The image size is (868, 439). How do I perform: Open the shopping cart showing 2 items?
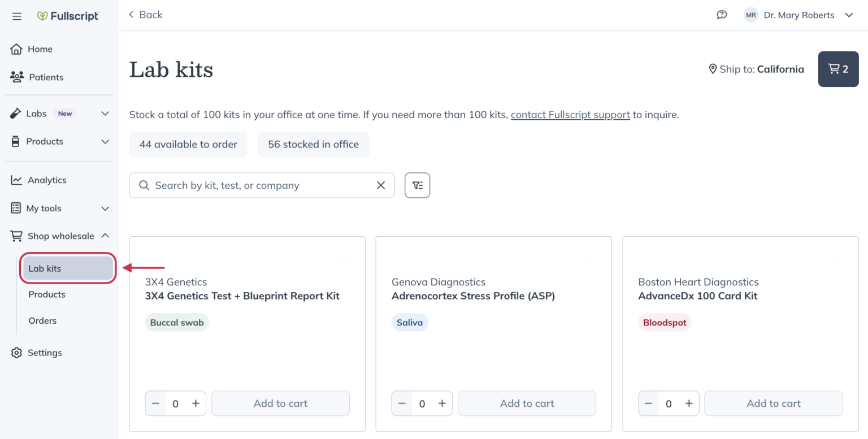(838, 69)
